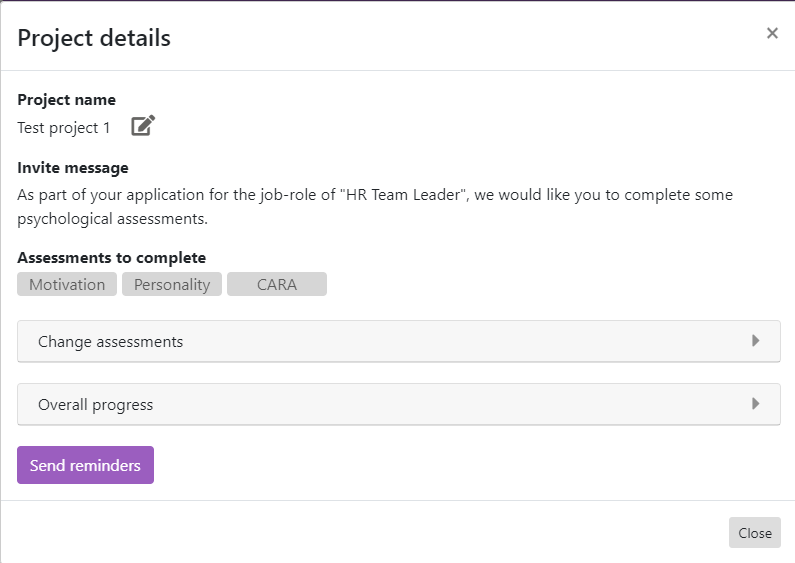Click the triangle arrow on Change assessments
The image size is (795, 563).
pos(756,341)
